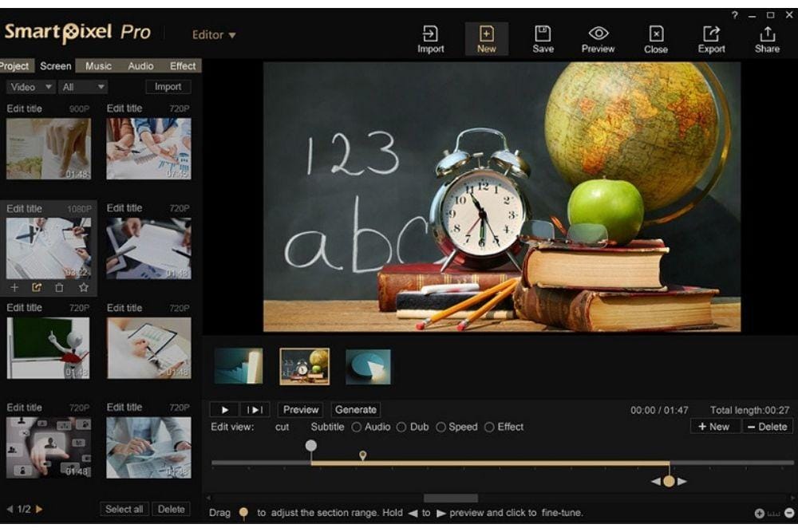Select the pie chart clip thumbnail
Screen dimensions: 798x532
[368, 367]
